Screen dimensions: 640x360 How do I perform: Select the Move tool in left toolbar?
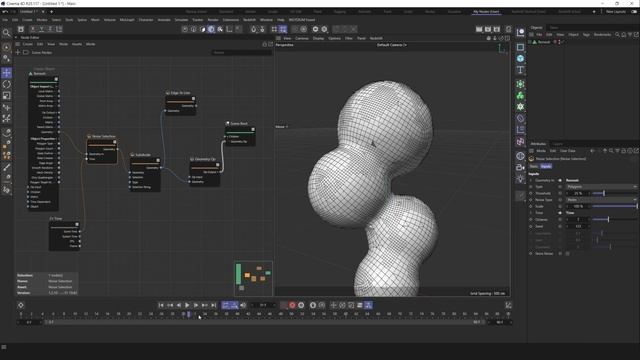(7, 73)
